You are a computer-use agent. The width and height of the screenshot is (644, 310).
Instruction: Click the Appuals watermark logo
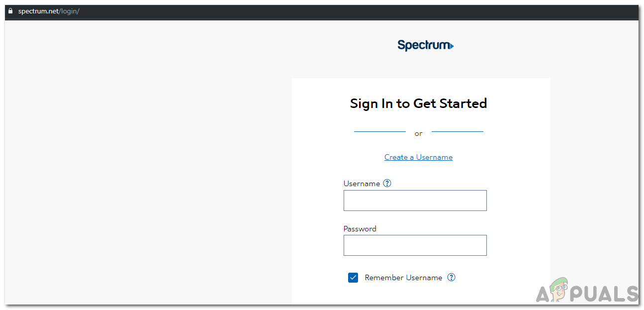(587, 290)
